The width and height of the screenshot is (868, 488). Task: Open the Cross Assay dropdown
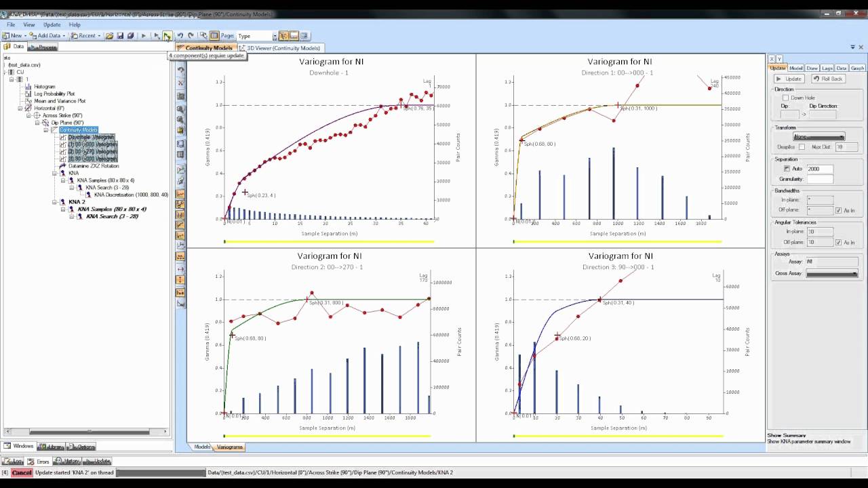click(832, 274)
